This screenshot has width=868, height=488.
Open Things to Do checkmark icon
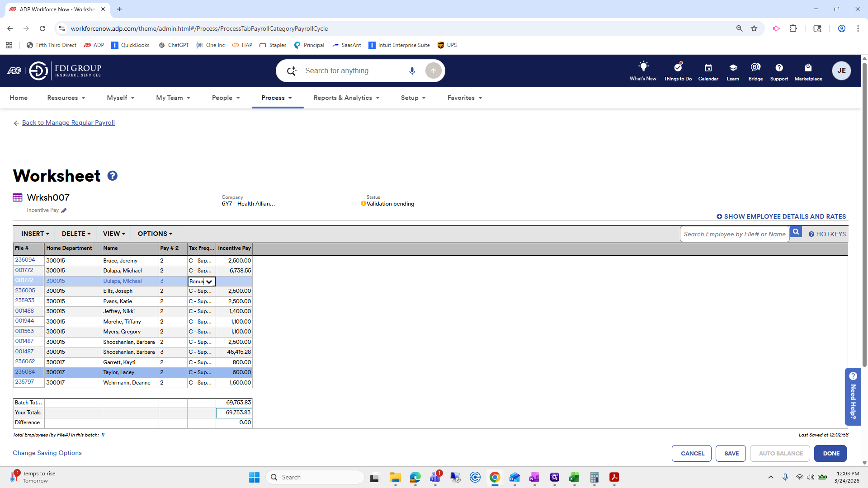pos(678,68)
